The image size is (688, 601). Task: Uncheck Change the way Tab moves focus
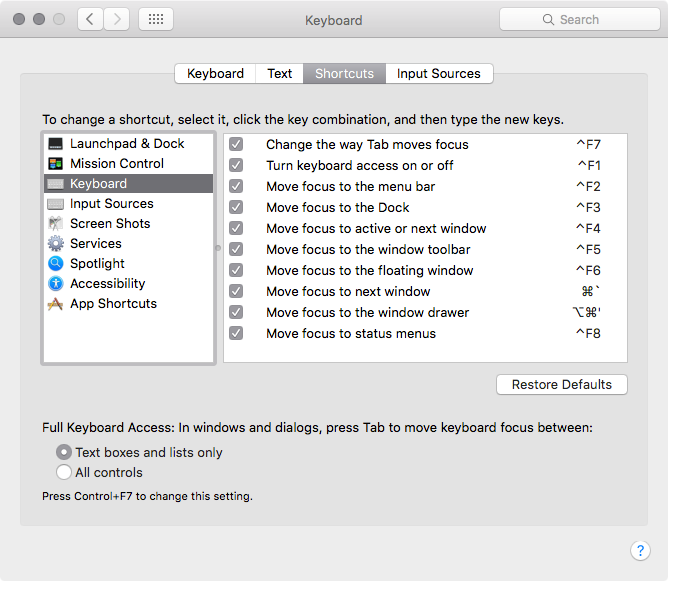236,144
